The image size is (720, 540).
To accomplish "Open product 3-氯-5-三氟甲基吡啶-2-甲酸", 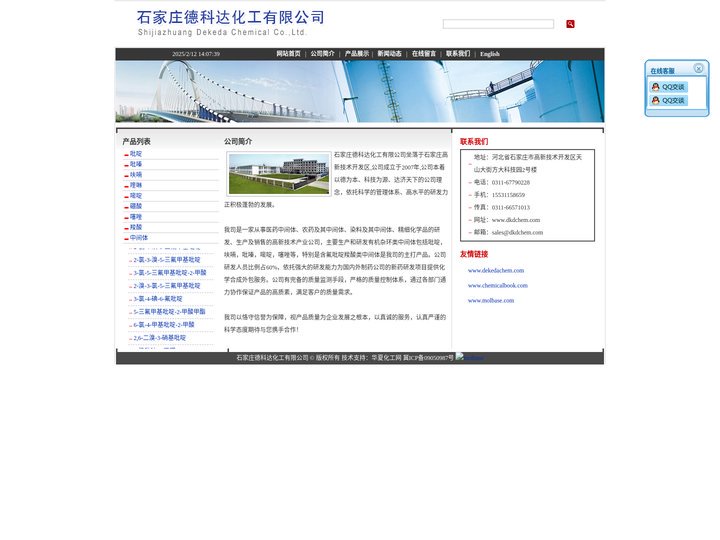I will 170,273.
